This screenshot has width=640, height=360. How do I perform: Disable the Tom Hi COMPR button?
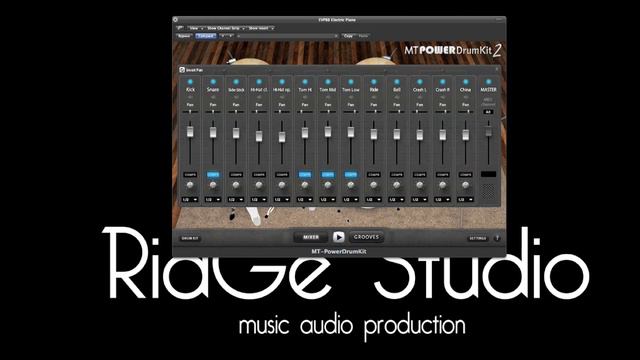pyautogui.click(x=305, y=175)
